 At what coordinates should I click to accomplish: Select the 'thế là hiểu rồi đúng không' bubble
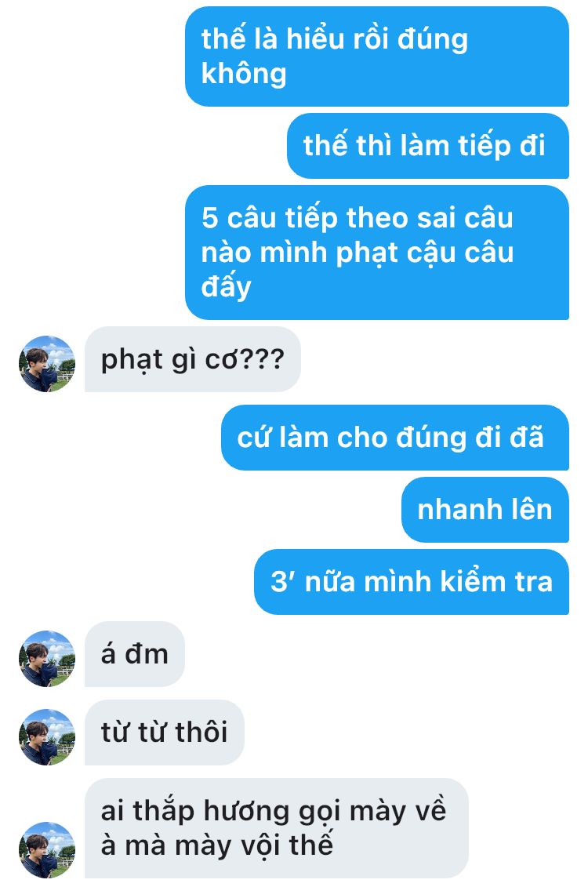377,56
